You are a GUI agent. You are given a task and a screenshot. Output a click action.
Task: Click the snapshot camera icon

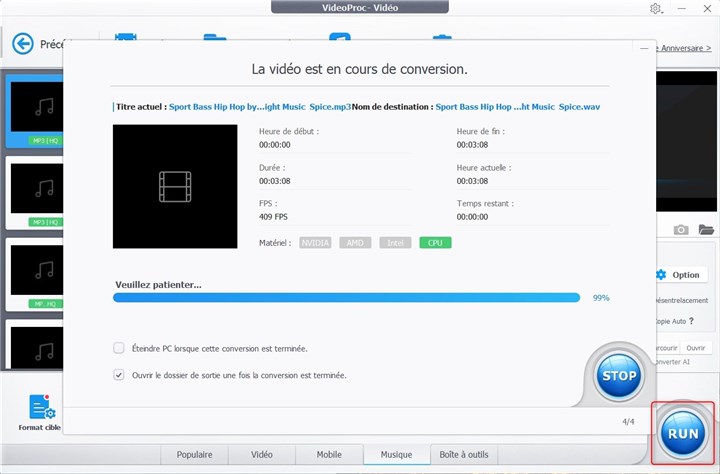click(681, 229)
